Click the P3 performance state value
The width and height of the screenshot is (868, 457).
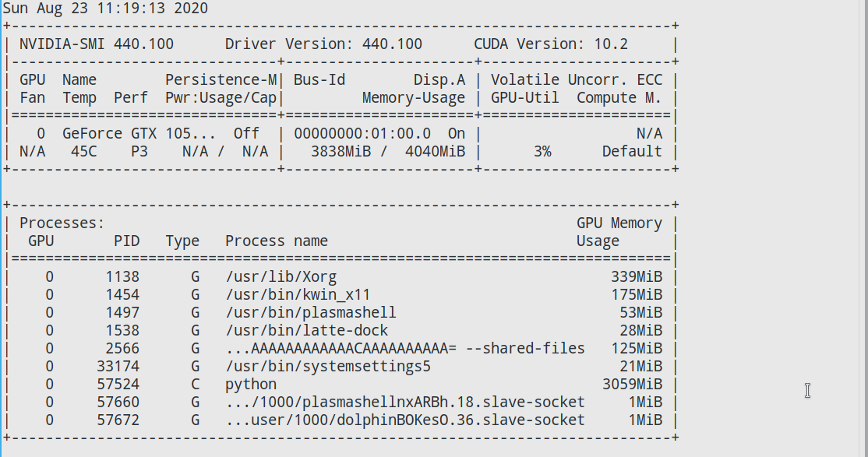pos(139,152)
